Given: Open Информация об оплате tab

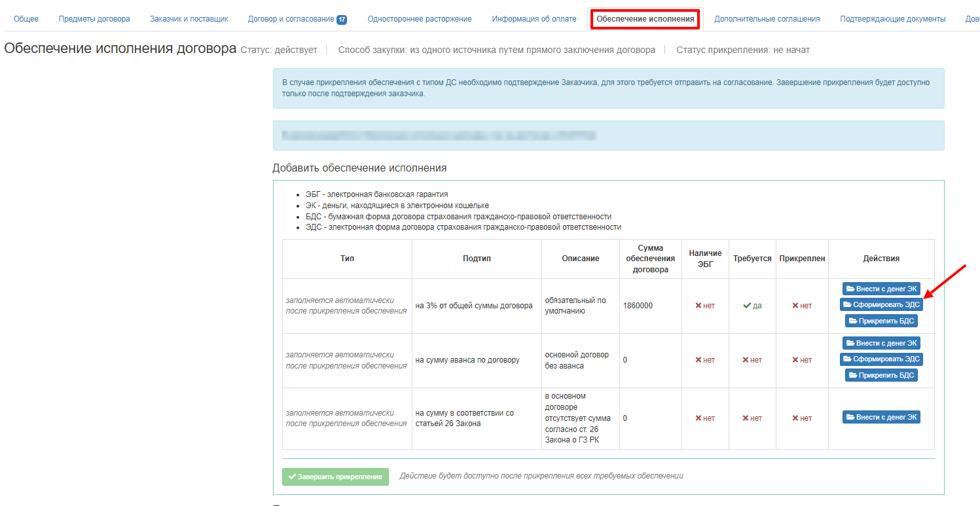Looking at the screenshot, I should [x=534, y=19].
